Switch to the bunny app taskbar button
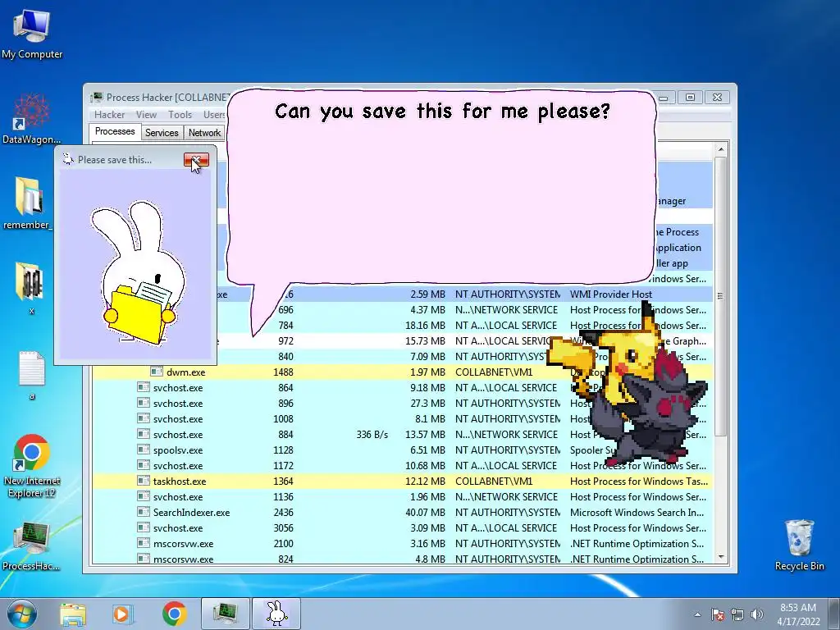The height and width of the screenshot is (630, 840). [x=276, y=614]
